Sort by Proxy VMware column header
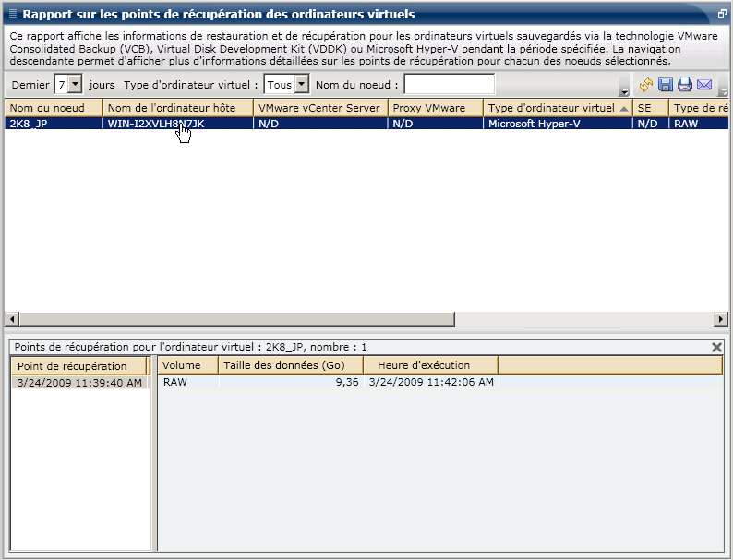 point(436,108)
